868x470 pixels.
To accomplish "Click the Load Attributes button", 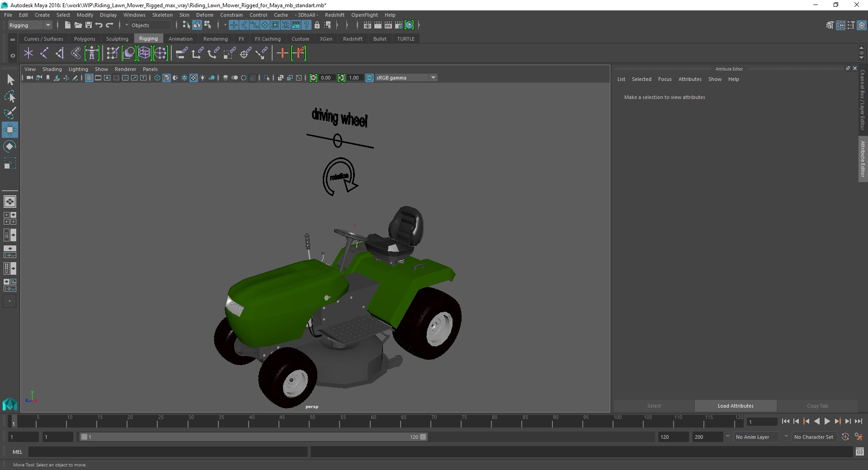I will [736, 406].
